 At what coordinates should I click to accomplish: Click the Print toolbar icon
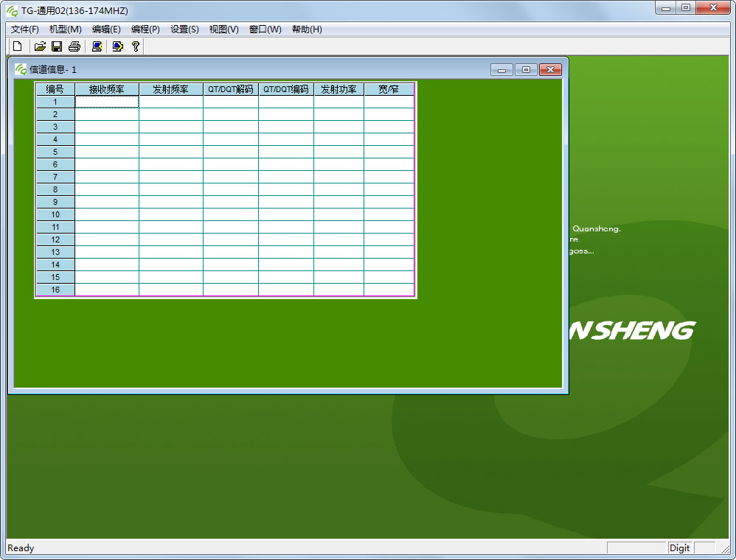coord(74,46)
